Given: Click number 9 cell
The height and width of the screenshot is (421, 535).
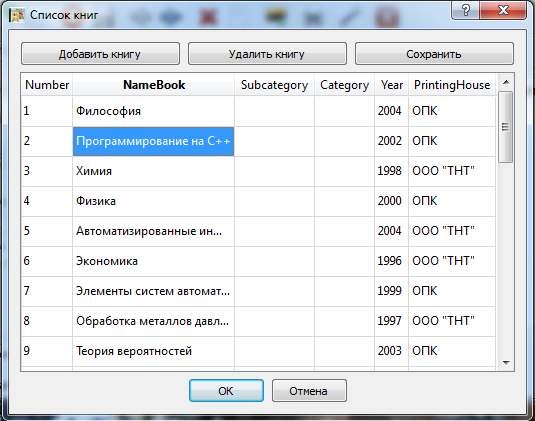Looking at the screenshot, I should pyautogui.click(x=47, y=351).
